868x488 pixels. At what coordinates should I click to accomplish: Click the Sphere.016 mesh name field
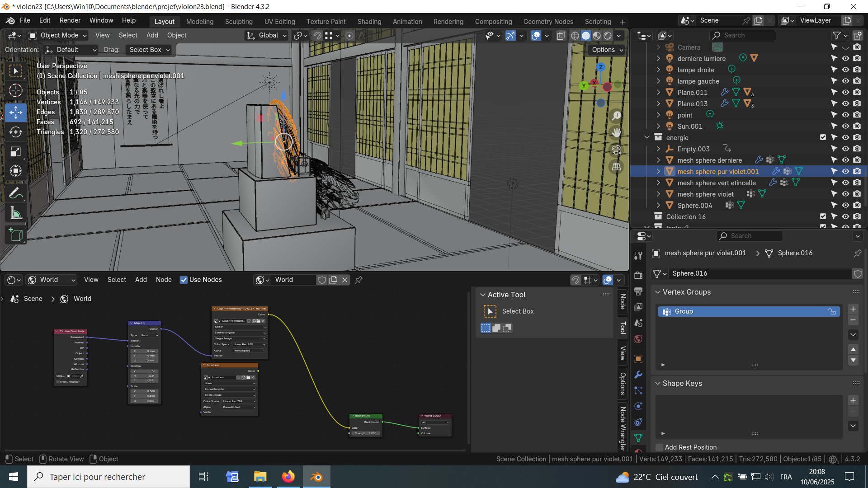759,273
